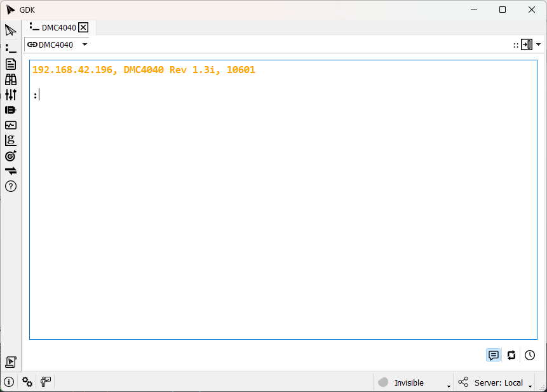Expand the Invisible visibility dropdown
The height and width of the screenshot is (392, 547).
click(x=449, y=386)
